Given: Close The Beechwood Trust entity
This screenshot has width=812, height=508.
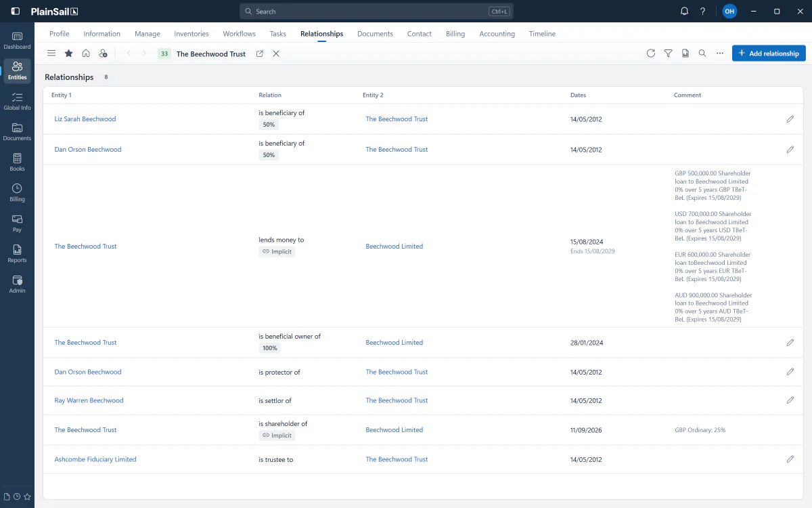Looking at the screenshot, I should (276, 54).
